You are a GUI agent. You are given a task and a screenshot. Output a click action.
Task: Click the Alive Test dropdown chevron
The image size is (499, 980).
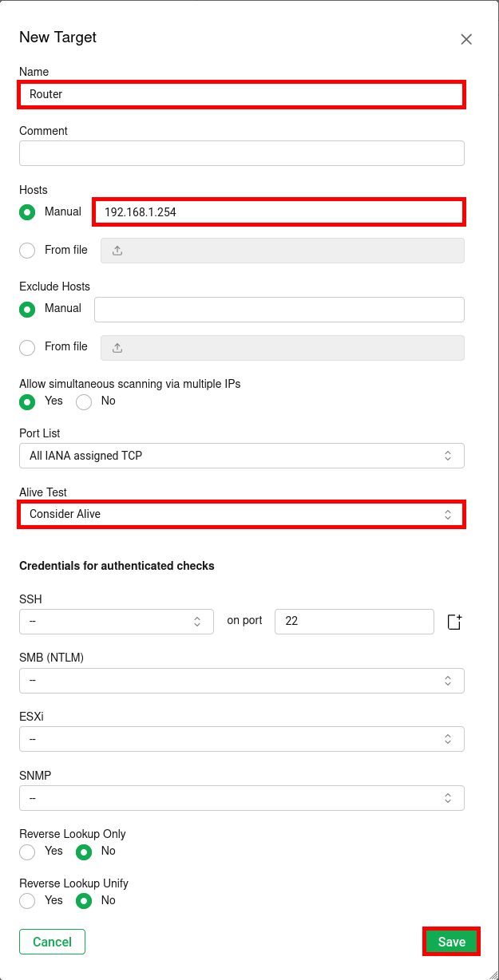[x=448, y=514]
